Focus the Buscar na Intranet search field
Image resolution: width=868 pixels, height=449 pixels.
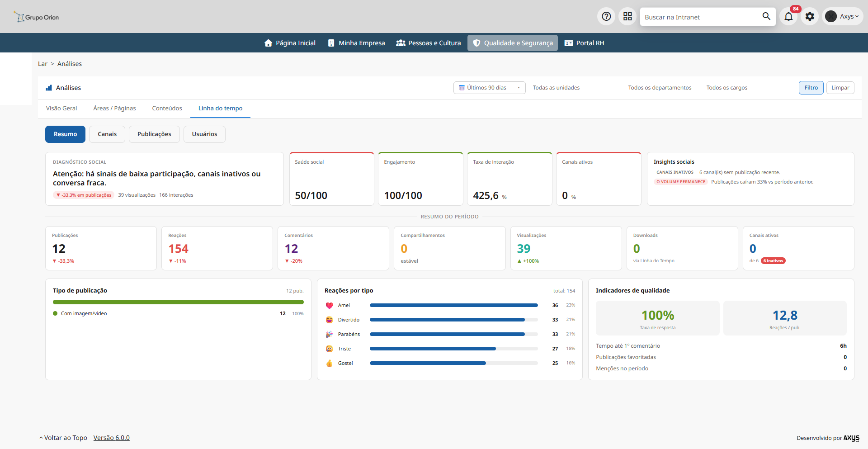pos(701,17)
